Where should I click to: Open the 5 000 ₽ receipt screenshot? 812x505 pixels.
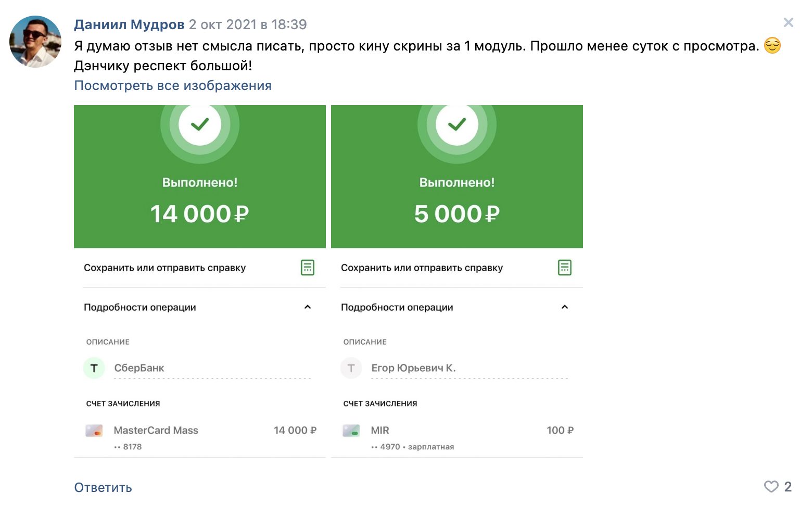(457, 281)
